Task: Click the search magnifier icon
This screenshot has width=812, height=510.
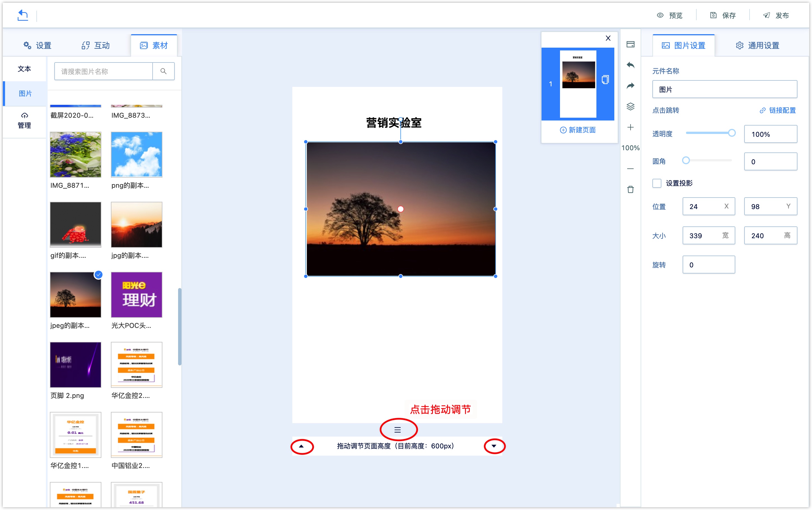Action: [164, 71]
